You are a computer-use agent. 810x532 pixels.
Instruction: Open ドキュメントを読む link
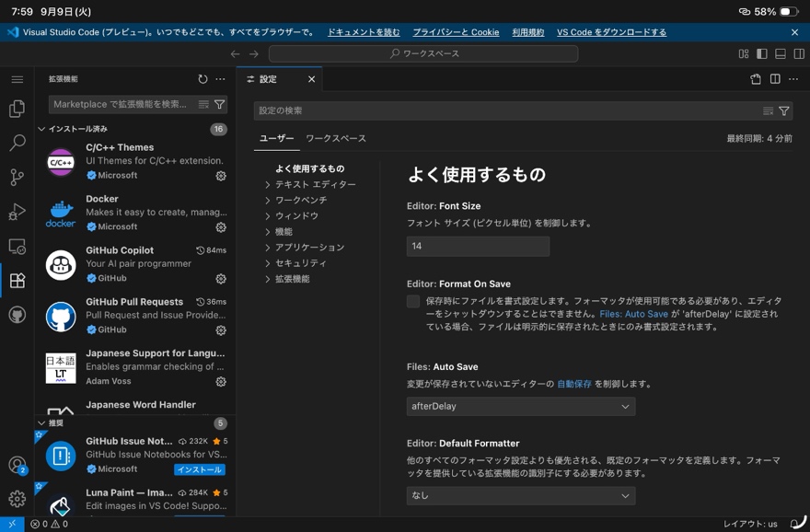364,32
